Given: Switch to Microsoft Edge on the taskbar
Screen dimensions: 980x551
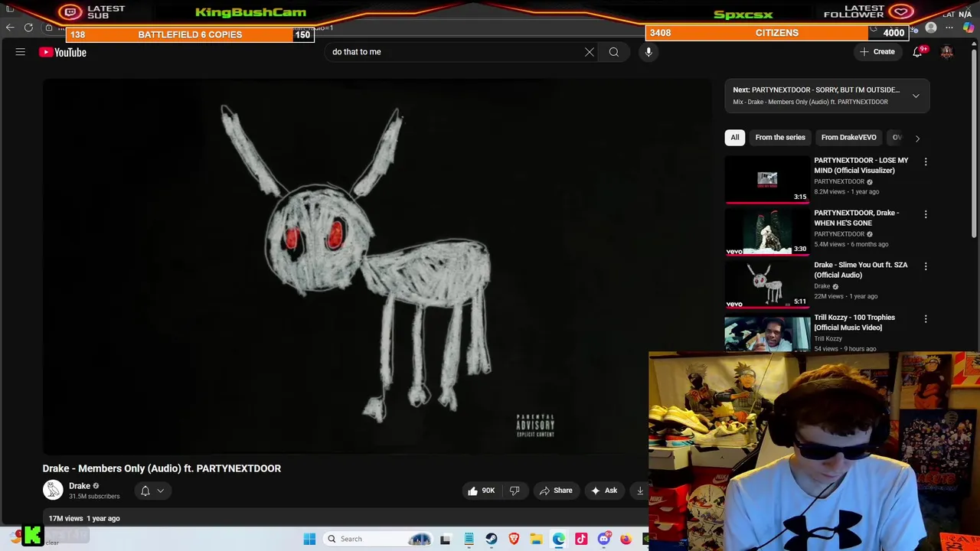Looking at the screenshot, I should pos(559,539).
